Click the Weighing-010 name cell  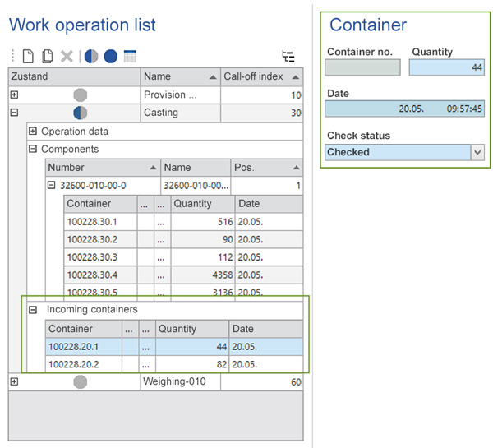pyautogui.click(x=181, y=381)
